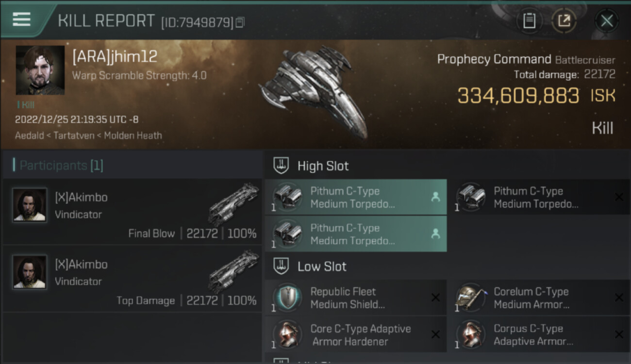
Task: Open the Top Damage Akimbo entry
Action: click(132, 279)
